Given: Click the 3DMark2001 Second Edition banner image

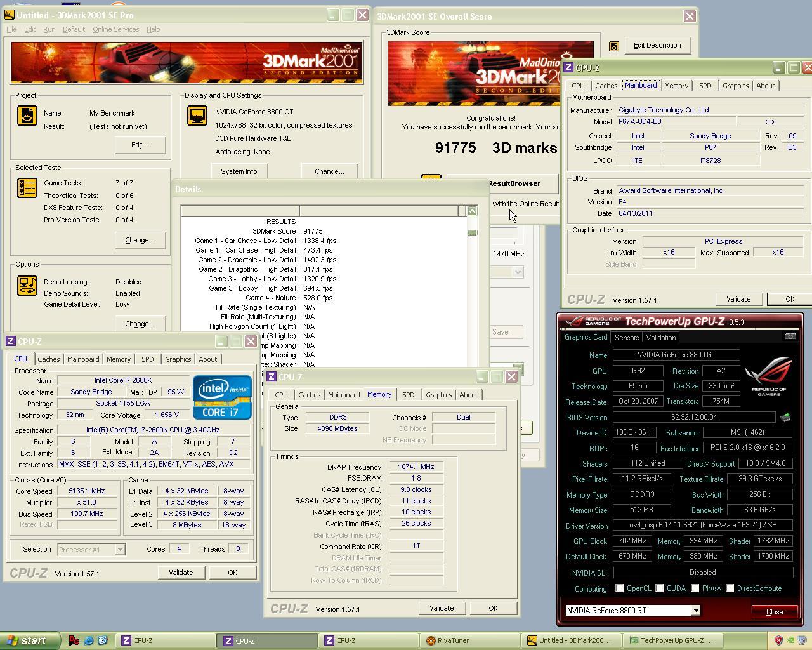Looking at the screenshot, I should click(x=187, y=63).
